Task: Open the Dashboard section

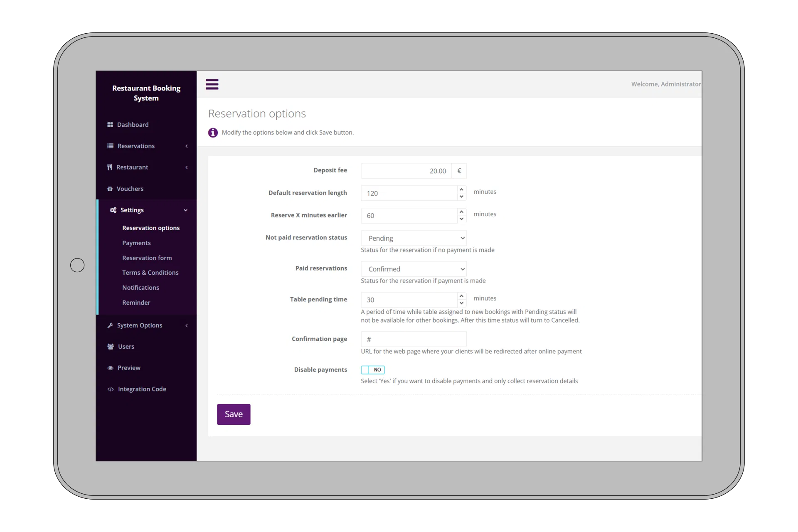Action: pyautogui.click(x=110, y=125)
